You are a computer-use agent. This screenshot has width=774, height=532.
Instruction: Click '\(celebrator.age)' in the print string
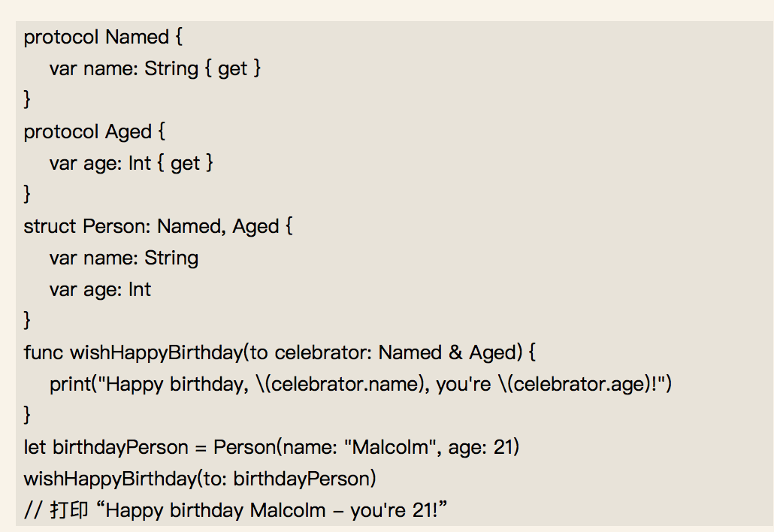click(x=575, y=384)
